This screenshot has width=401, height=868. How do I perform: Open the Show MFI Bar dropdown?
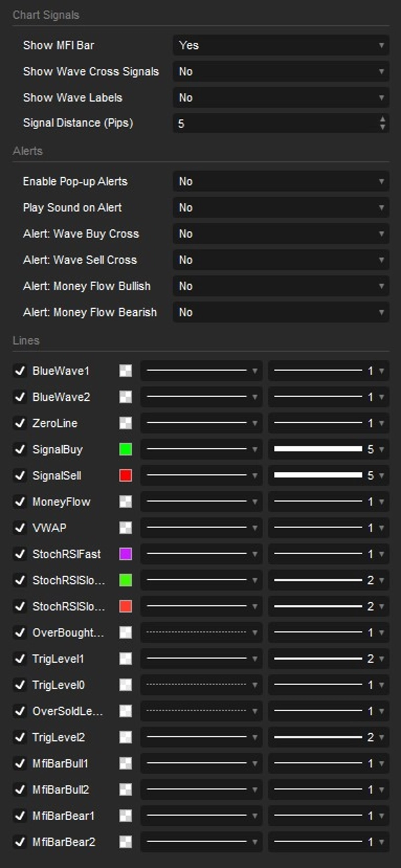click(281, 45)
